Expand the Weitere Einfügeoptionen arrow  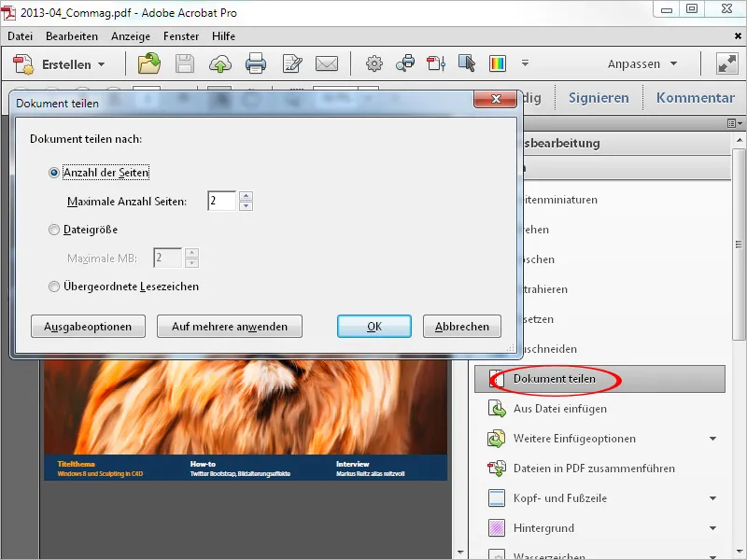pyautogui.click(x=712, y=439)
